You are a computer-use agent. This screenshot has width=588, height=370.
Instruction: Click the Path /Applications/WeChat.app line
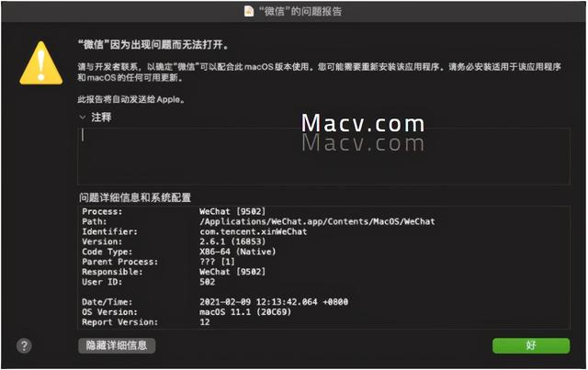[x=258, y=221]
